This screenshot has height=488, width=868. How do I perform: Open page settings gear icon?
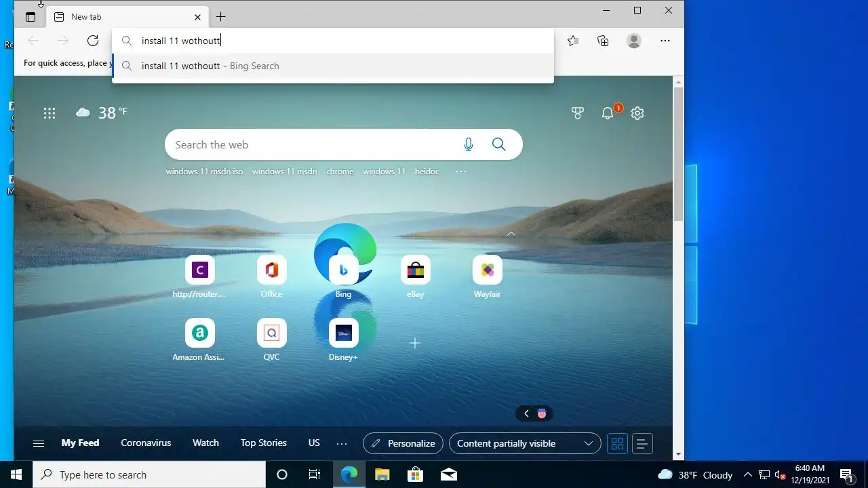[637, 113]
